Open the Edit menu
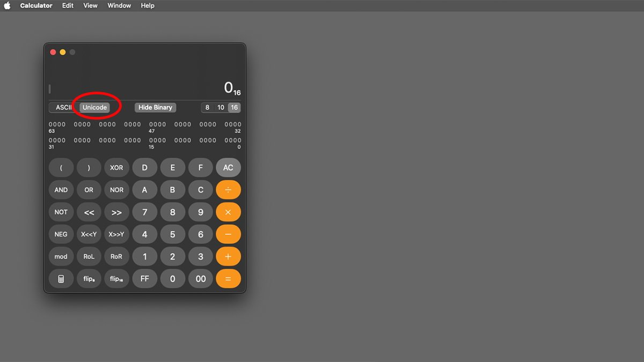The image size is (644, 362). click(x=68, y=5)
